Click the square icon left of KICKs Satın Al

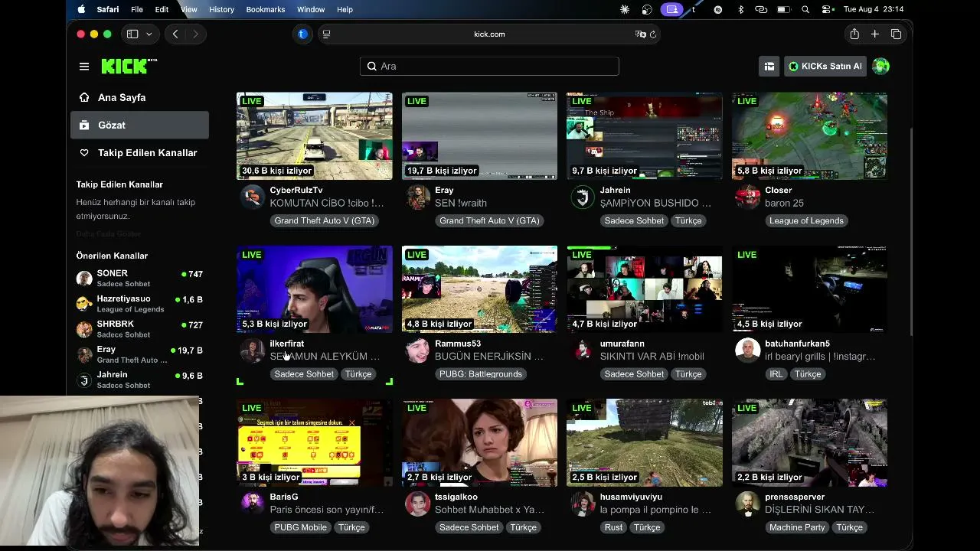coord(769,67)
